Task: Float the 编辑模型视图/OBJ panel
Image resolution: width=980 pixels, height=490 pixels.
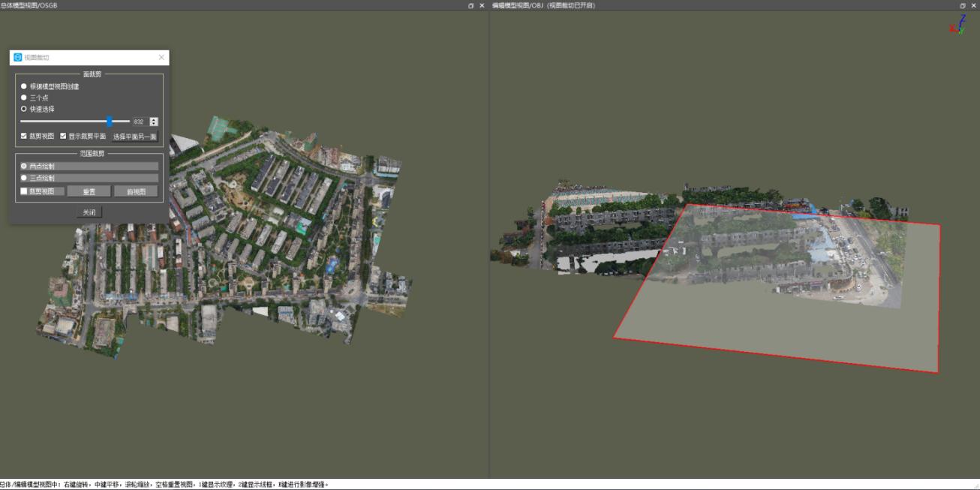Action: coord(963,5)
